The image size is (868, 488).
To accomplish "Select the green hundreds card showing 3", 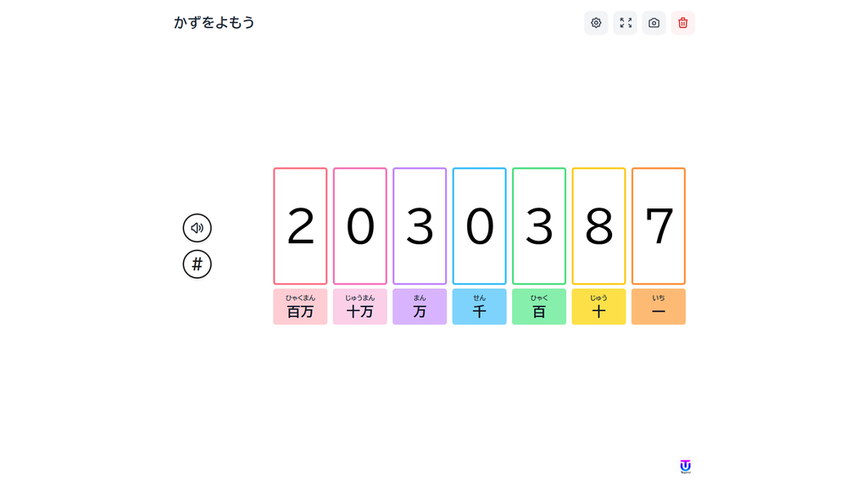I will pyautogui.click(x=539, y=226).
